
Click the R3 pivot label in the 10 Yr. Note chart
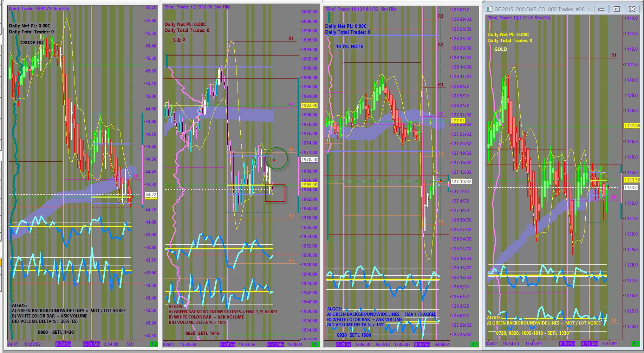[441, 16]
